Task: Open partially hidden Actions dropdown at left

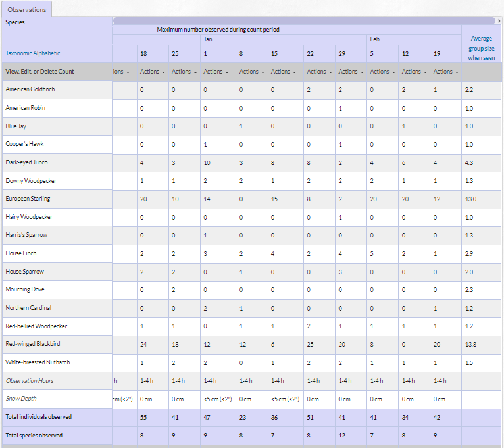Action: [x=121, y=72]
